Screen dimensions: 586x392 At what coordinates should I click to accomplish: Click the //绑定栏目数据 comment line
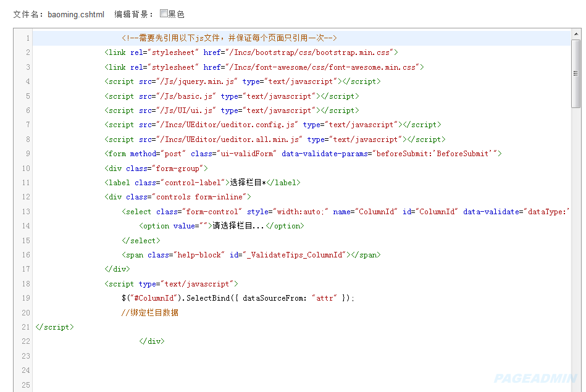(x=150, y=313)
